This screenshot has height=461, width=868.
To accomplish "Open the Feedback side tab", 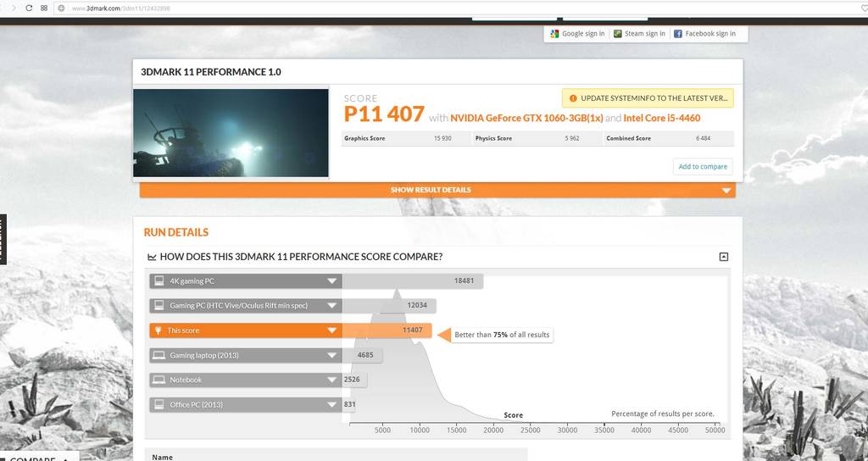I will pyautogui.click(x=3, y=239).
